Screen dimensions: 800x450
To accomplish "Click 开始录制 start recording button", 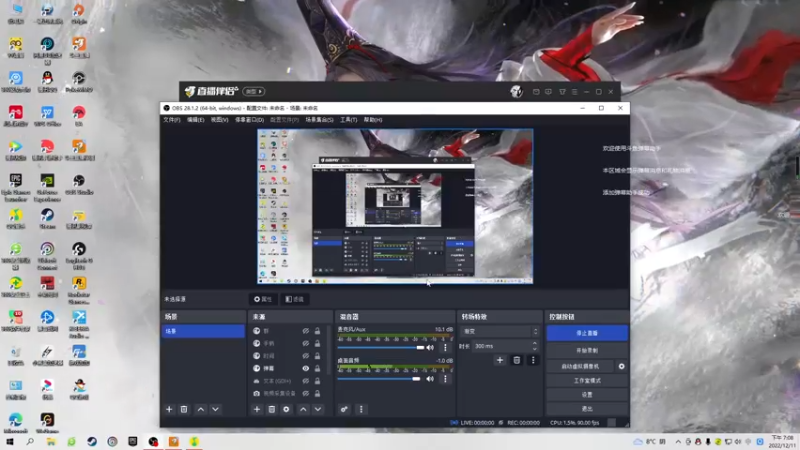I will coord(587,351).
